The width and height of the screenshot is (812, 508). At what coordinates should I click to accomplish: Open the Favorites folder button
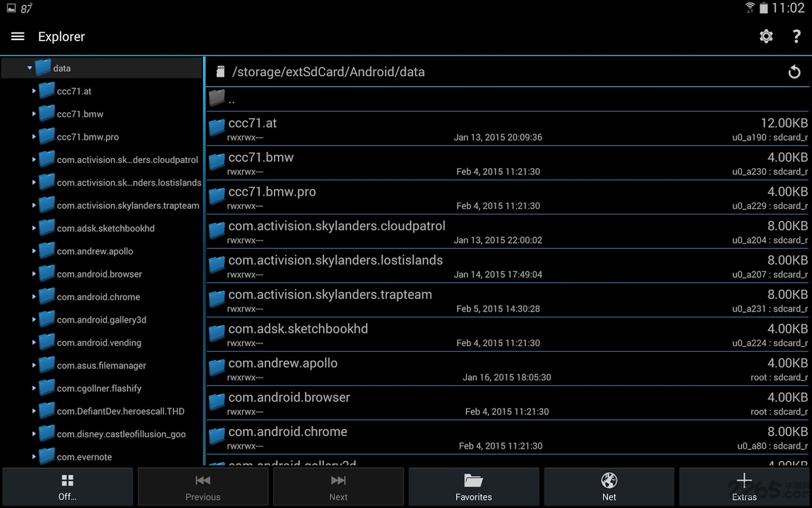coord(474,487)
